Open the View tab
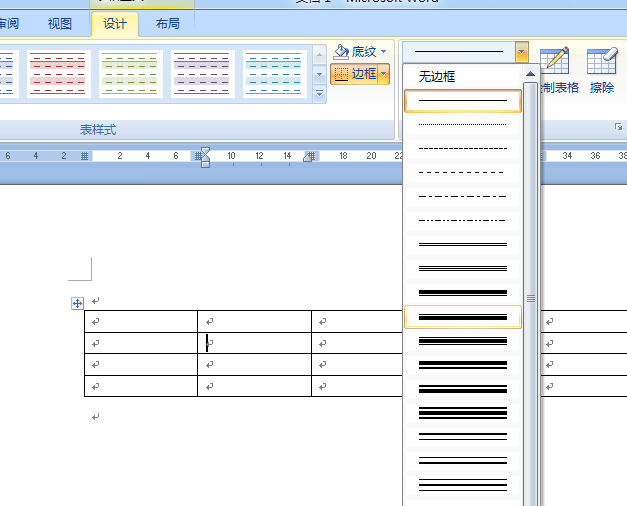 pyautogui.click(x=60, y=24)
